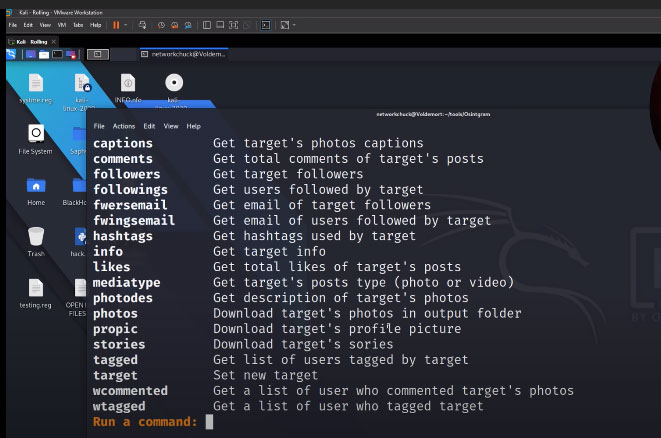Click the 'hashtags' command text
The width and height of the screenshot is (661, 438).
[x=123, y=236]
